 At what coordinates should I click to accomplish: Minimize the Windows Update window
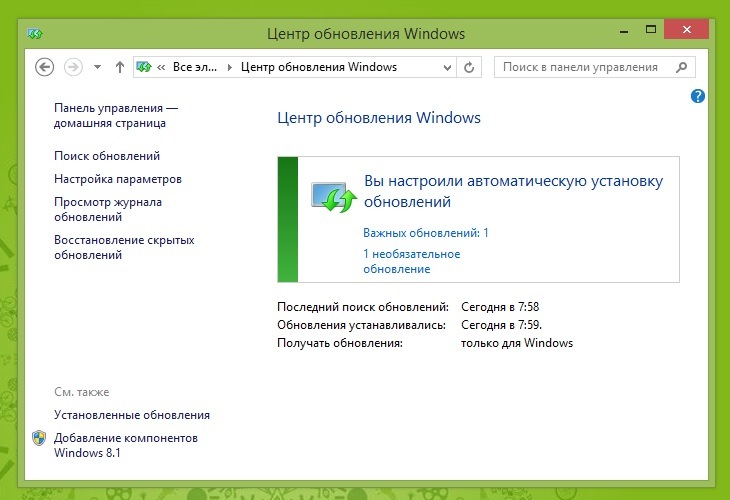pos(624,31)
